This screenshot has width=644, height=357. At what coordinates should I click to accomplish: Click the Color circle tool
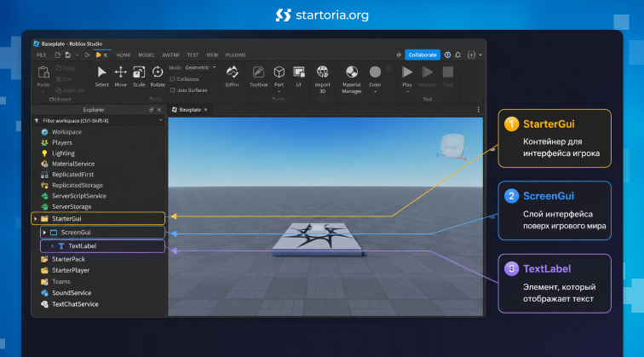(x=375, y=72)
